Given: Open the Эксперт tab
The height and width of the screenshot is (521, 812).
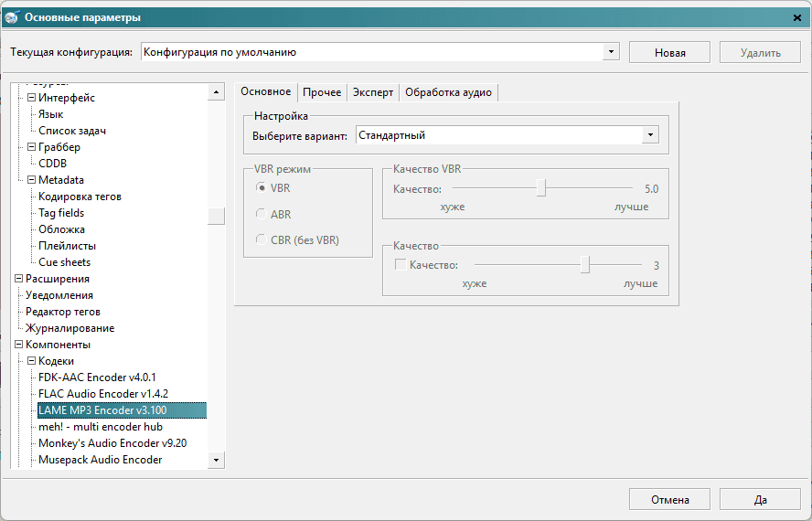Looking at the screenshot, I should tap(373, 92).
